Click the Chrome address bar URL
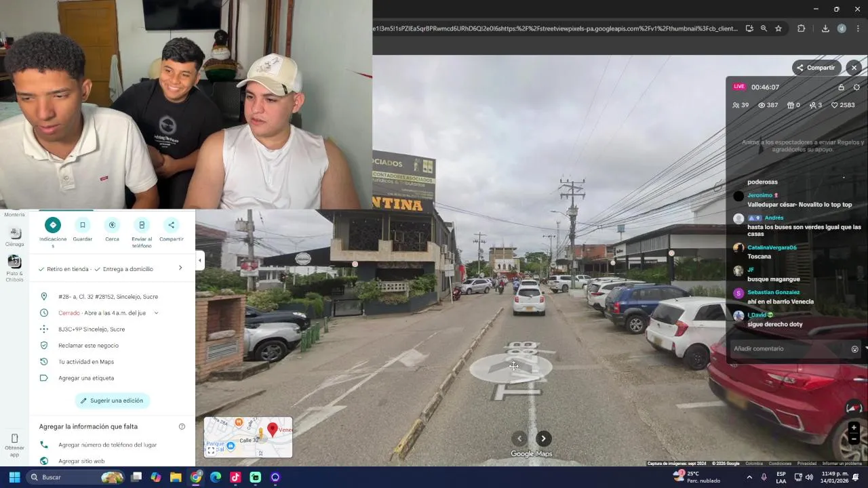868x488 pixels. point(555,28)
